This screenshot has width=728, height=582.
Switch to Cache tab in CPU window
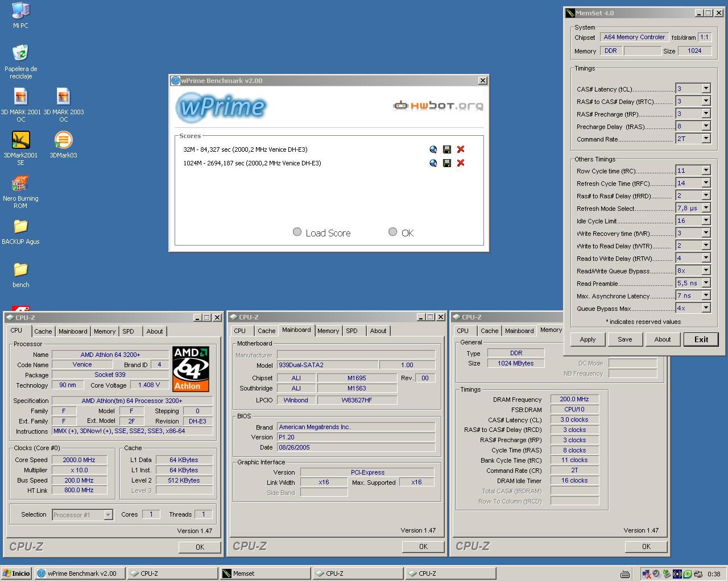click(43, 331)
